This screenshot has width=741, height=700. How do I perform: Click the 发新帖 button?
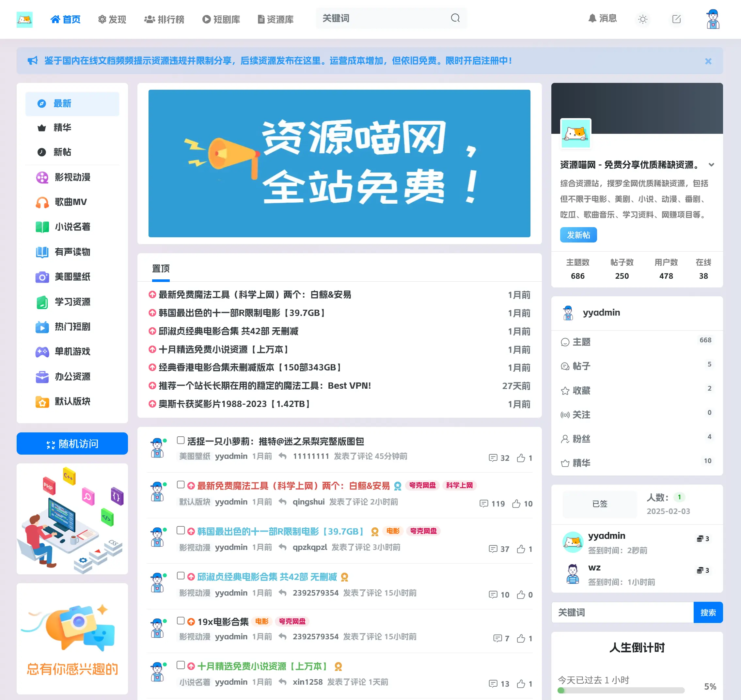[x=578, y=235]
